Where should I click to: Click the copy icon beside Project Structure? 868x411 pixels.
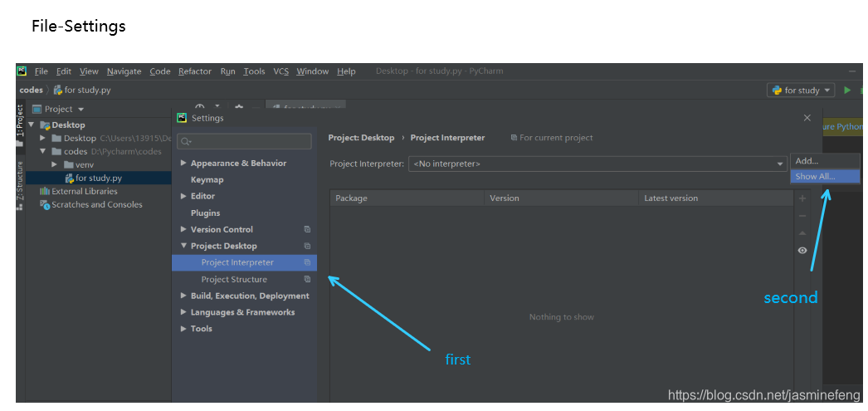[x=307, y=279]
